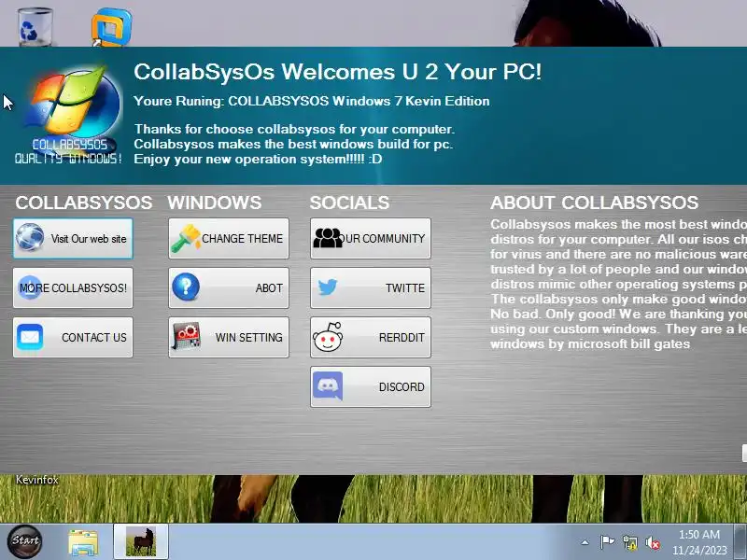The height and width of the screenshot is (560, 747).
Task: Click 'Enjoy your new operation system!!!!! :D' text
Action: [x=258, y=159]
